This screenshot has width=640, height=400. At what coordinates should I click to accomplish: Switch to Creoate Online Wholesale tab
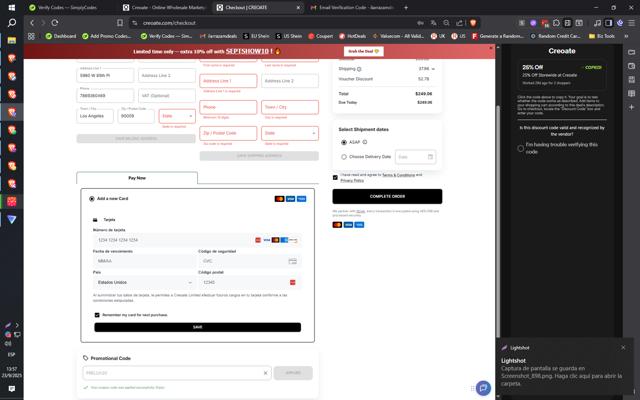click(x=165, y=7)
